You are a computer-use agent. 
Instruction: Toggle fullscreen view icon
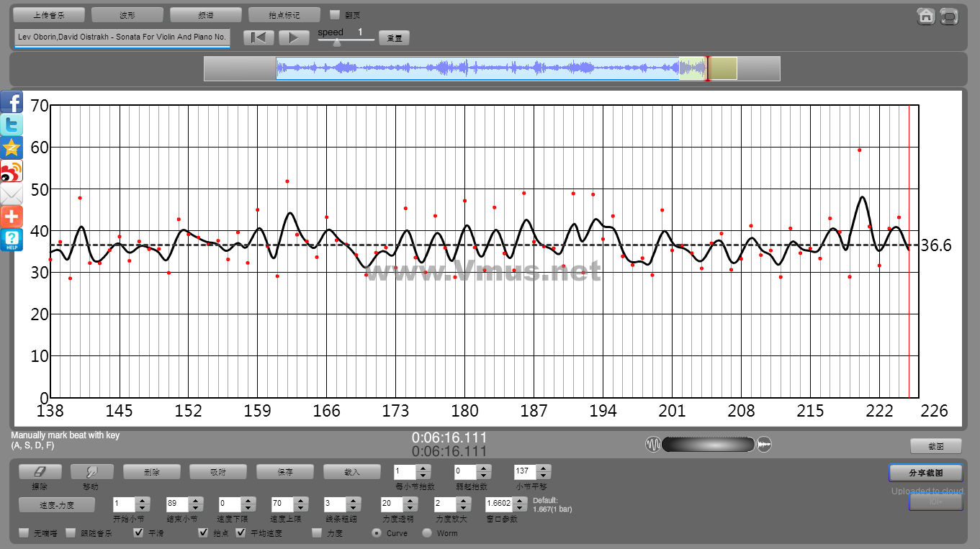pos(949,17)
